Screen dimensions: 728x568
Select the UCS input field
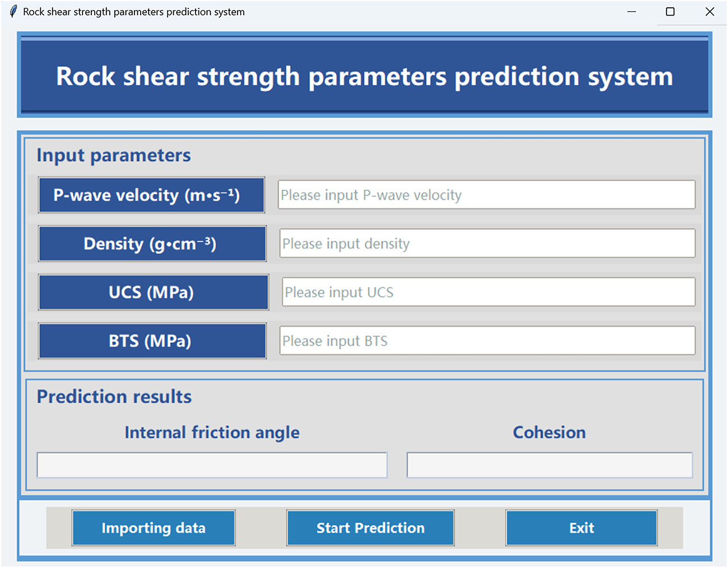[x=488, y=292]
